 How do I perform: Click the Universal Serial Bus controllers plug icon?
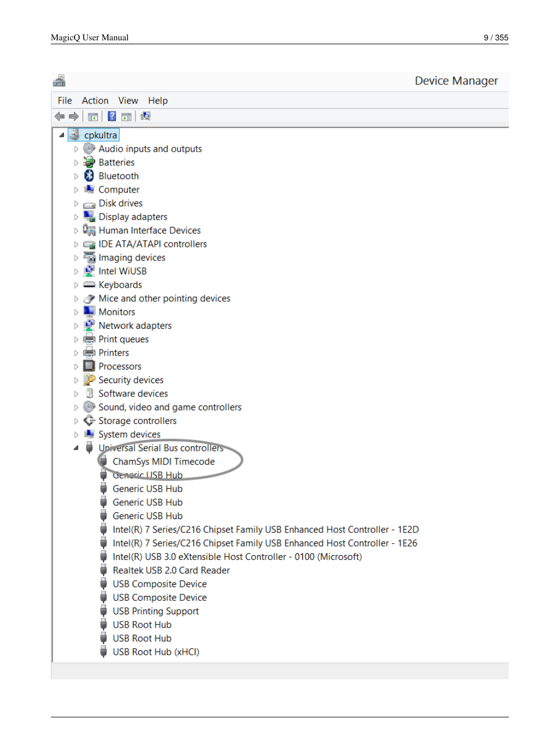89,447
